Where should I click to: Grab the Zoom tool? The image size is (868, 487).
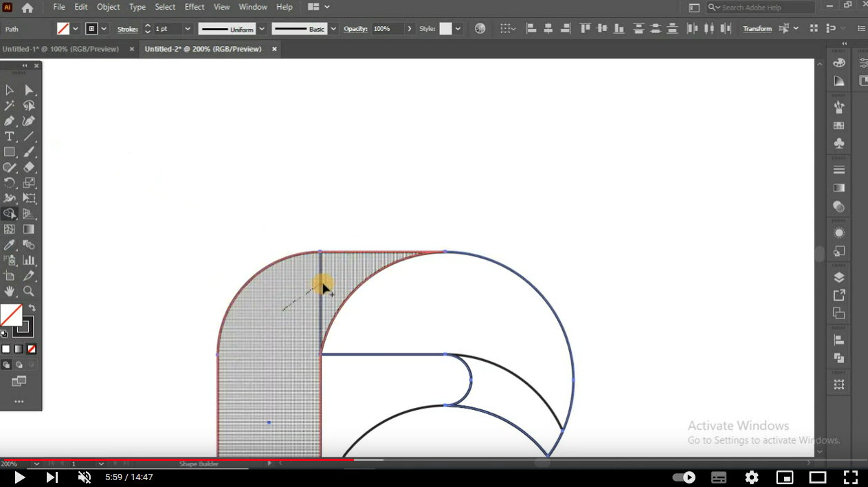pos(29,291)
